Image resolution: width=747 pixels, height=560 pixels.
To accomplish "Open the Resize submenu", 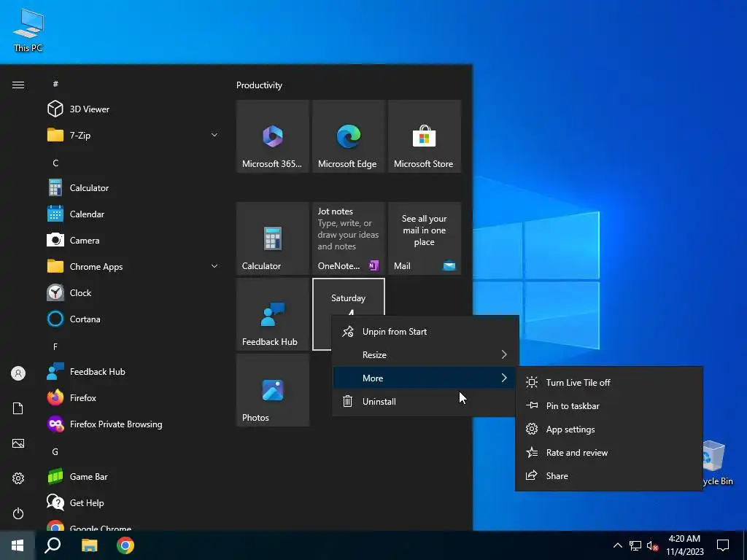I will (425, 355).
